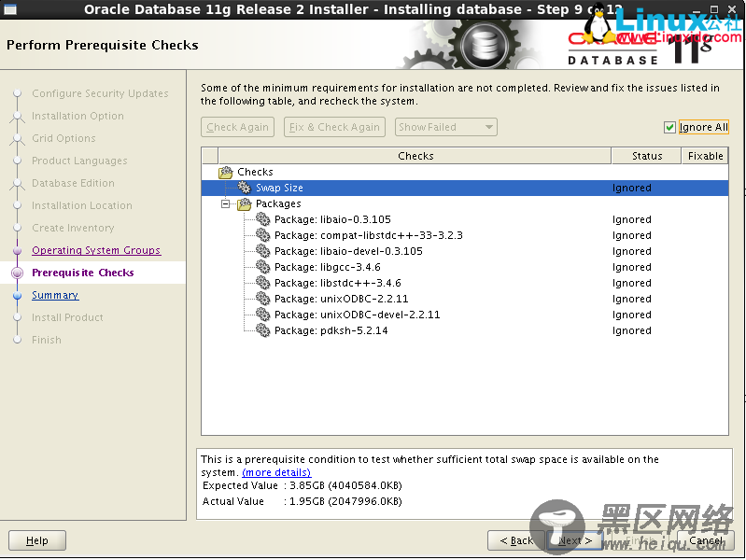This screenshot has height=560, width=746.
Task: Click Ignored status of Swap Size
Action: [x=632, y=188]
